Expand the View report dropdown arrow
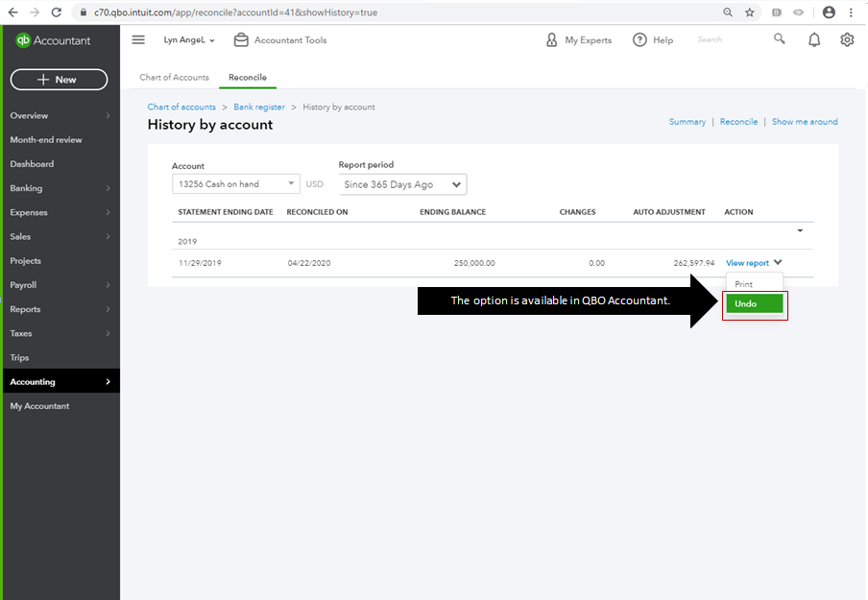 pyautogui.click(x=777, y=262)
